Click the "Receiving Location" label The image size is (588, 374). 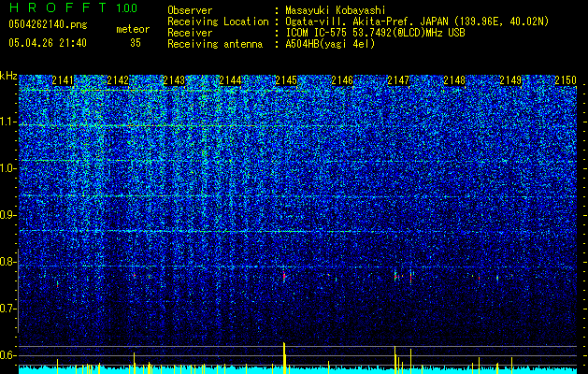(218, 22)
